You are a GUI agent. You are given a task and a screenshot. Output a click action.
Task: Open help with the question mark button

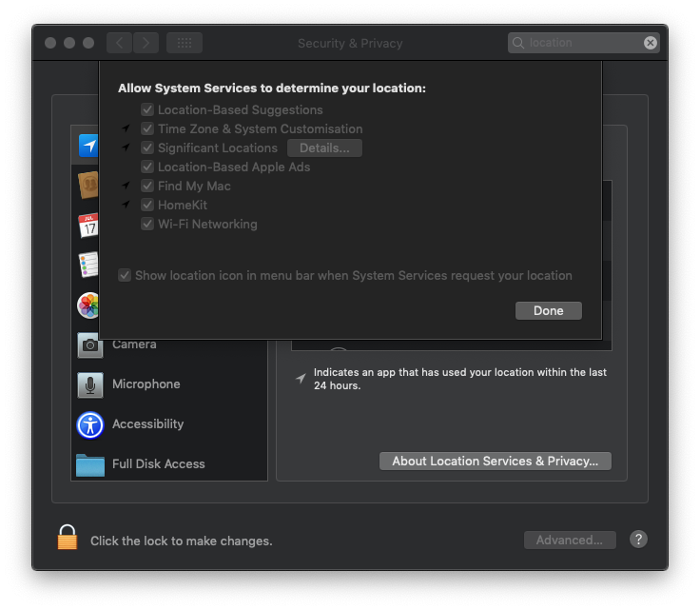pos(638,539)
